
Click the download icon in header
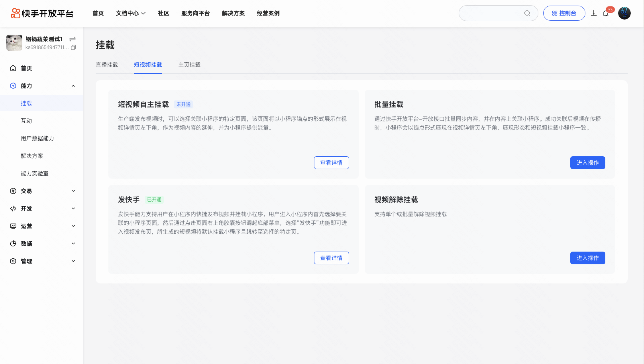[594, 13]
